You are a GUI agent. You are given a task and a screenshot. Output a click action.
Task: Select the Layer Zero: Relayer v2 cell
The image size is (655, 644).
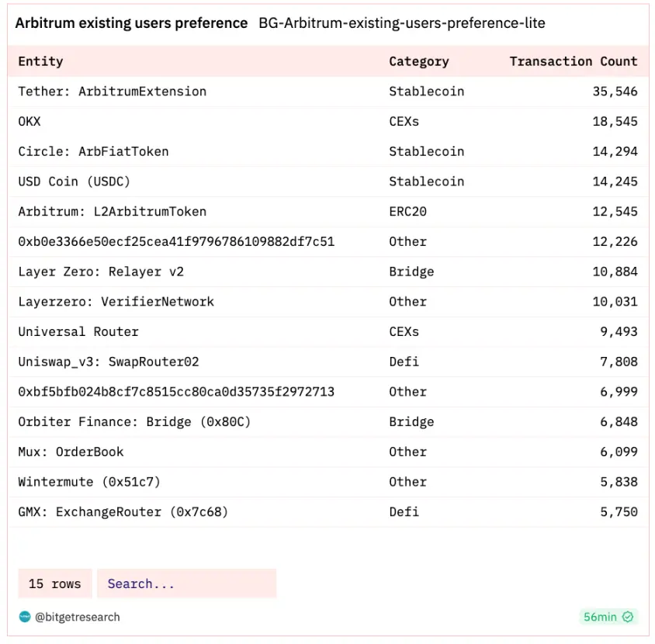(x=101, y=272)
